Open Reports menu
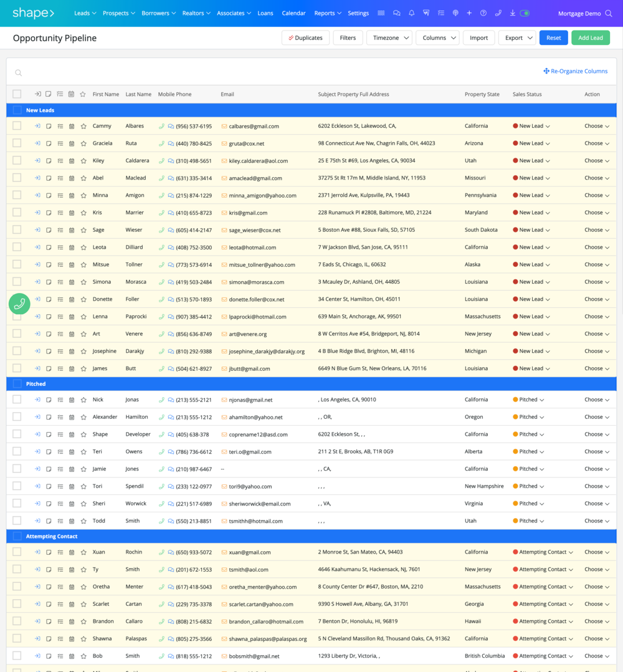This screenshot has width=623, height=672. click(x=328, y=13)
